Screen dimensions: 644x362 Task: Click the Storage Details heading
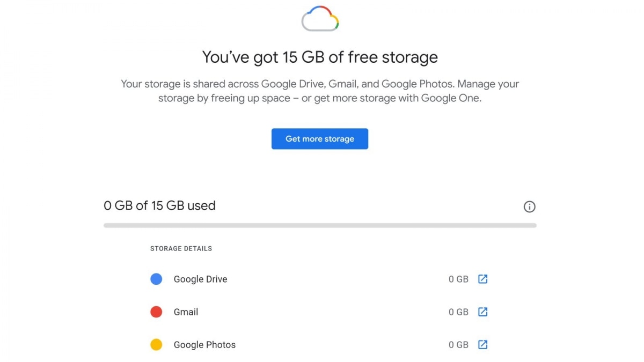tap(181, 248)
